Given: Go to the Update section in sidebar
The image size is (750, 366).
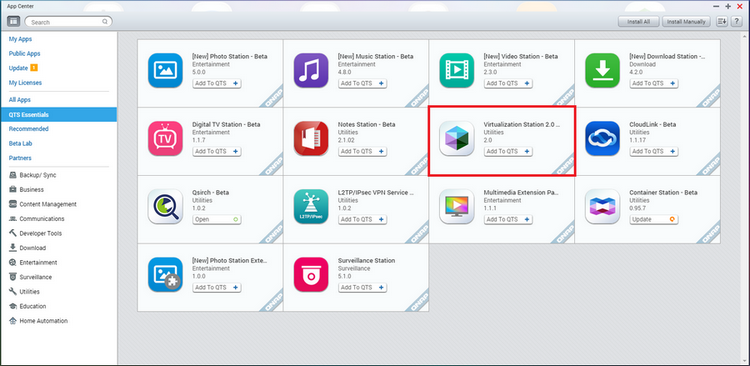Looking at the screenshot, I should pyautogui.click(x=18, y=68).
